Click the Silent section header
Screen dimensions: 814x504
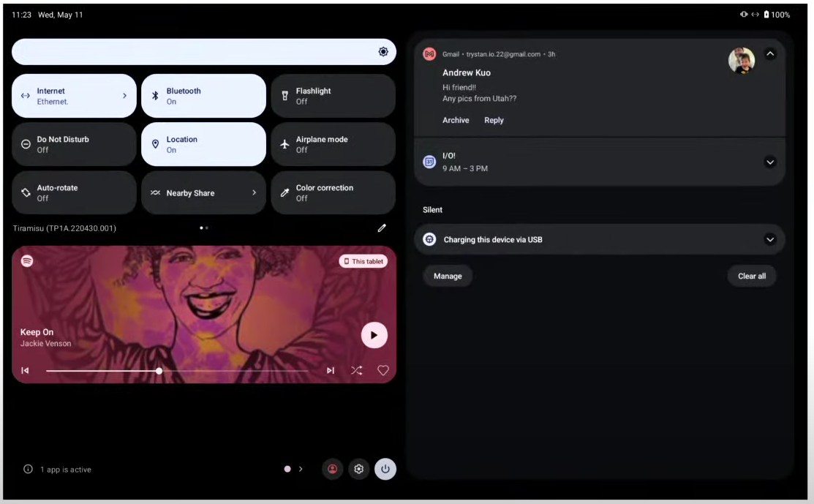[432, 210]
